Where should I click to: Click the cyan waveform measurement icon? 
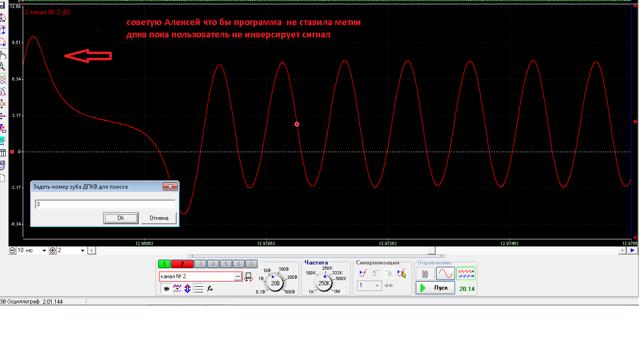pyautogui.click(x=2, y=140)
